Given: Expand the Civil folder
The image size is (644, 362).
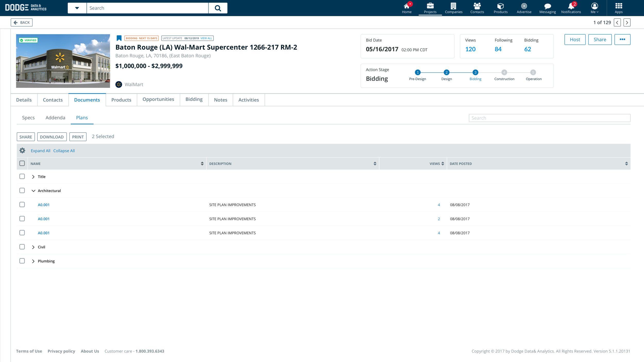Looking at the screenshot, I should point(33,247).
